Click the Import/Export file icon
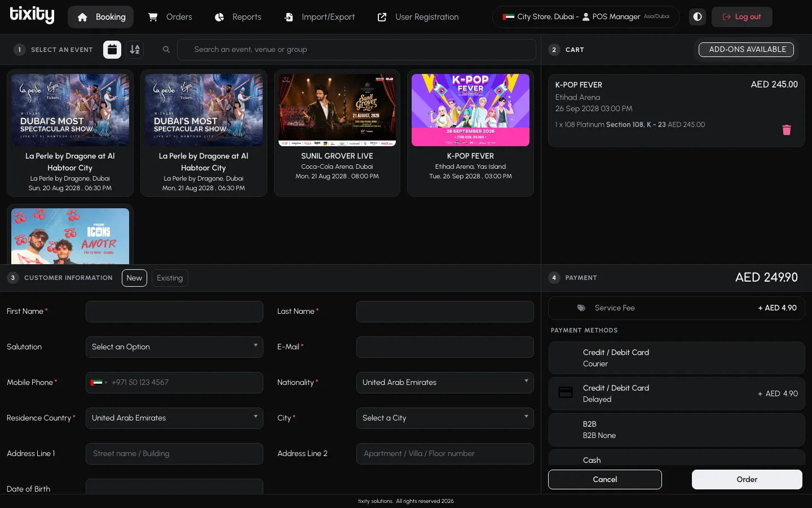This screenshot has width=812, height=508. [289, 17]
